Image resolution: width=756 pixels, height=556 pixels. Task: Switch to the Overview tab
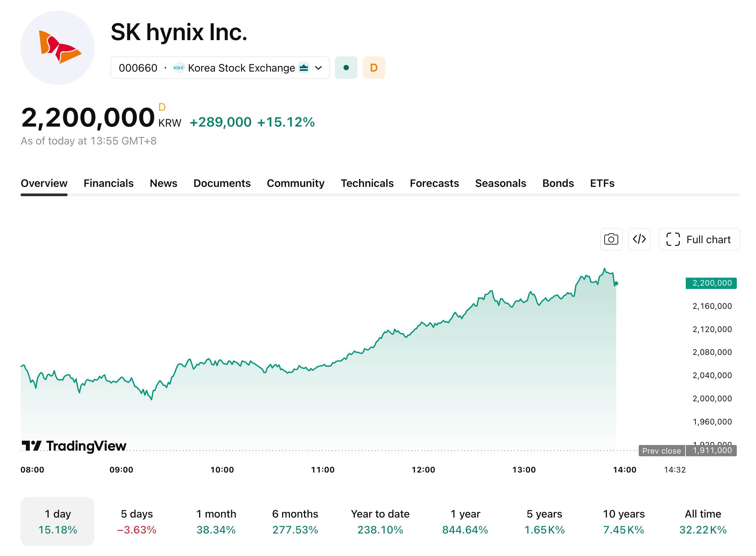click(x=44, y=183)
